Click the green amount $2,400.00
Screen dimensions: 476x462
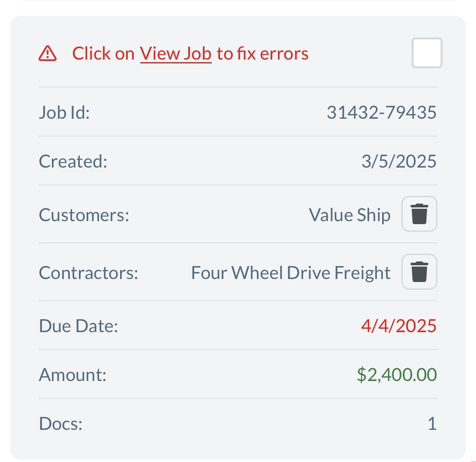click(x=396, y=375)
